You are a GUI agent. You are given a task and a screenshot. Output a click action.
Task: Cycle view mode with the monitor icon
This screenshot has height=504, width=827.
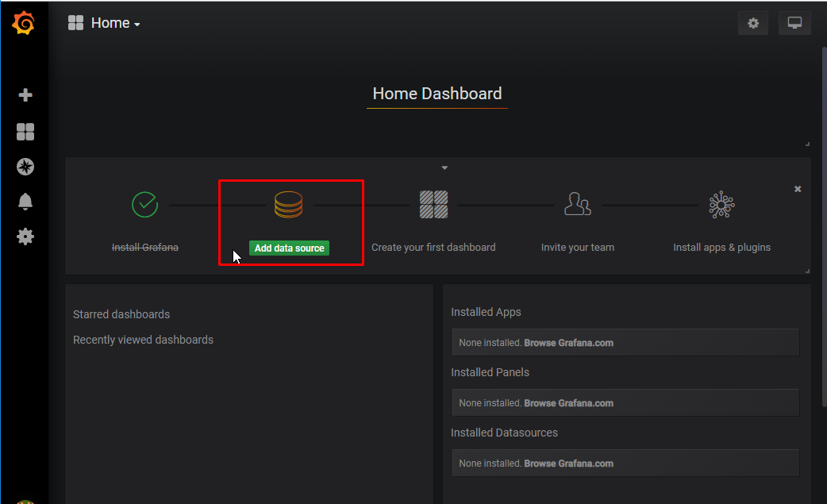pyautogui.click(x=794, y=23)
